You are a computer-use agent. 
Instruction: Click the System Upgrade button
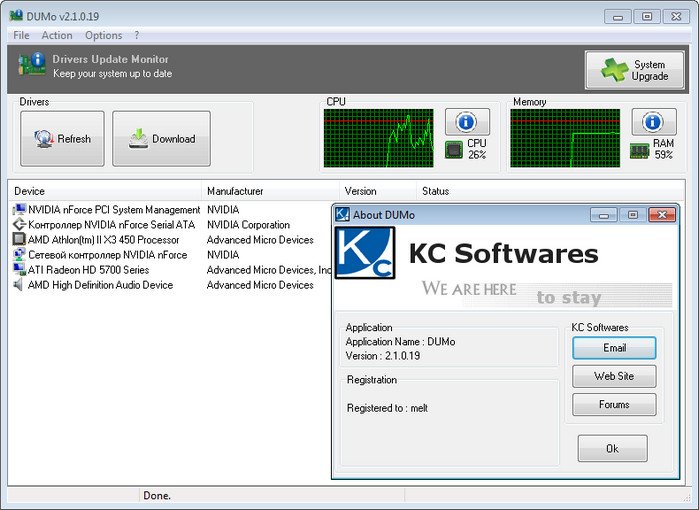[x=634, y=70]
